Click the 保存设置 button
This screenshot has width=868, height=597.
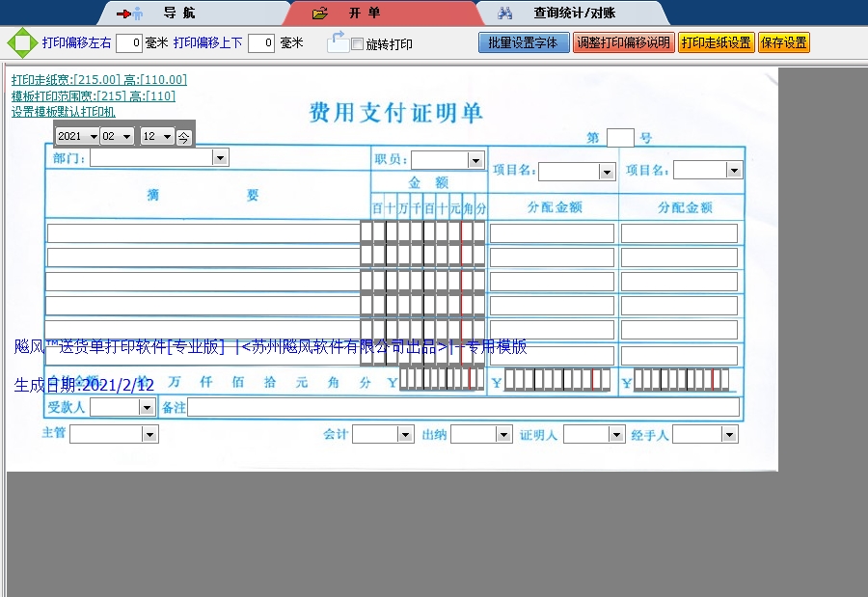[784, 42]
